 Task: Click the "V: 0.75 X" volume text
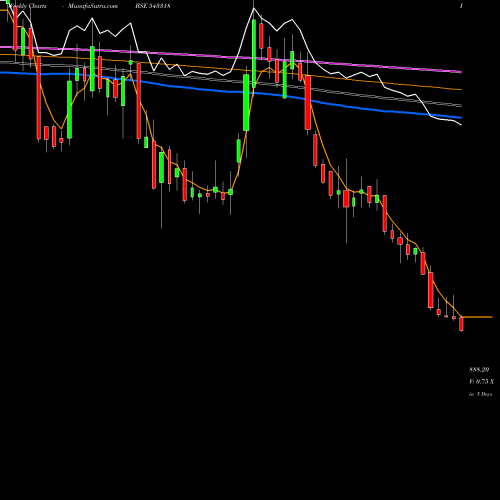point(482,381)
